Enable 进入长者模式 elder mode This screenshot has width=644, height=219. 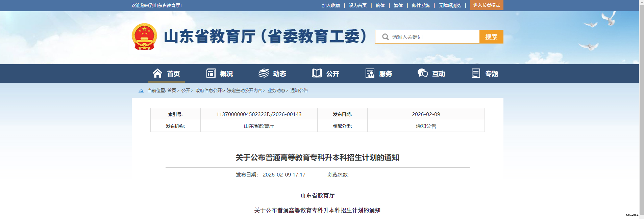(487, 5)
